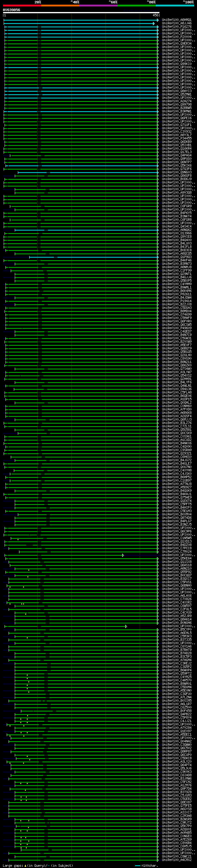Select hit label UniRef100_B3RMW1

[176, 111]
